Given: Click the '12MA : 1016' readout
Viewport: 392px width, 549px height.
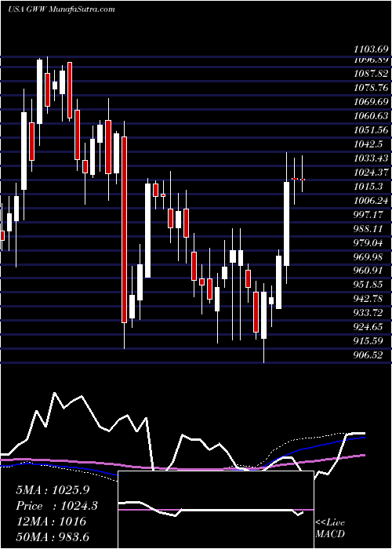Looking at the screenshot, I should (x=51, y=522).
